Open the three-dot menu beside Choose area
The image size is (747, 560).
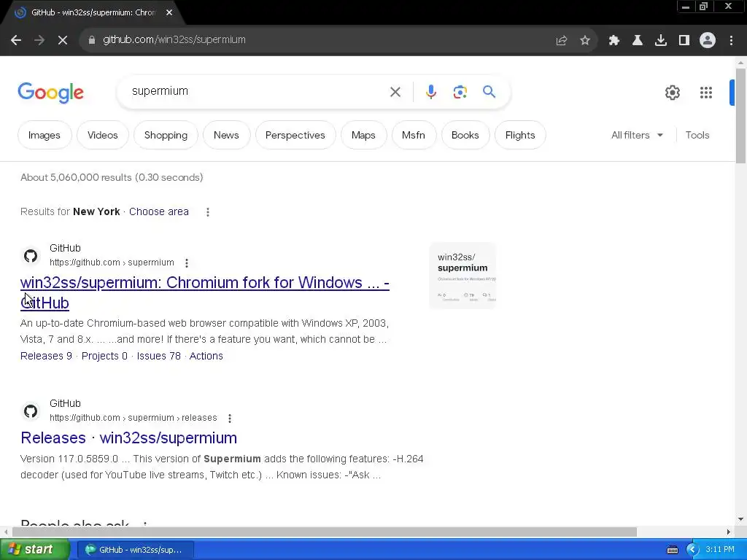(x=208, y=212)
